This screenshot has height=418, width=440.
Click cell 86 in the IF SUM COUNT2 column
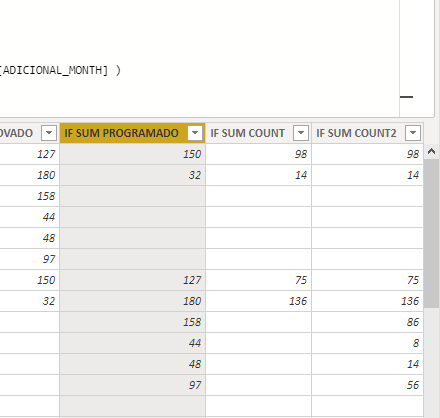[x=367, y=322]
